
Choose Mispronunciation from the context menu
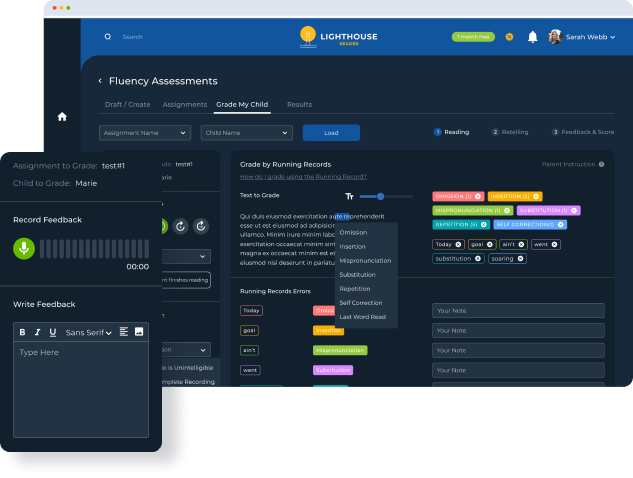tap(365, 260)
